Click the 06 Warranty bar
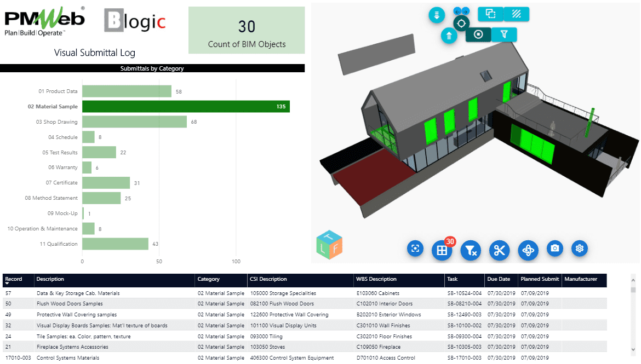Viewport: 641px width, 364px height. tap(87, 167)
